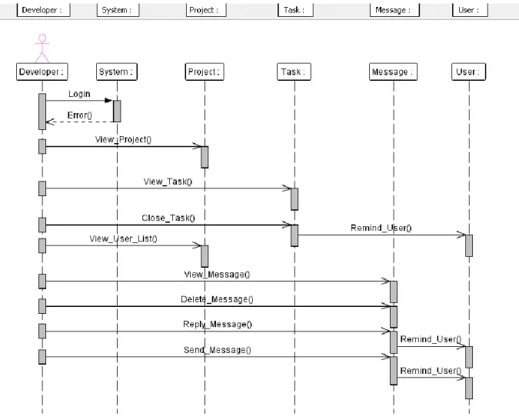Click Message activation bar receiving Send_Message()
This screenshot has height=420, width=519.
click(394, 371)
